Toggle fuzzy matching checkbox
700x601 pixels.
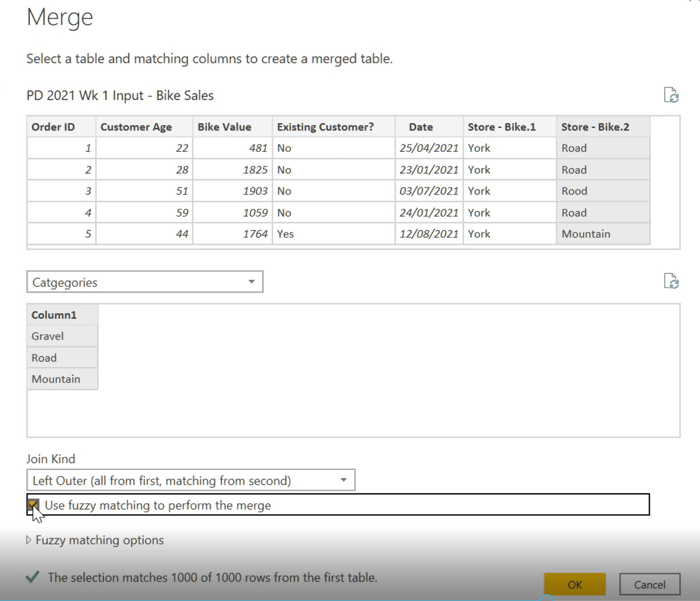coord(33,505)
